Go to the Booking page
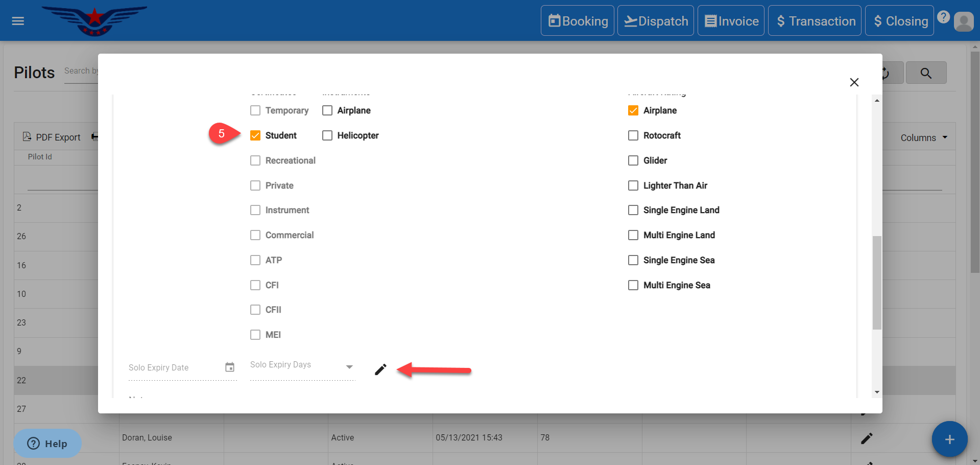980x465 pixels. tap(578, 21)
